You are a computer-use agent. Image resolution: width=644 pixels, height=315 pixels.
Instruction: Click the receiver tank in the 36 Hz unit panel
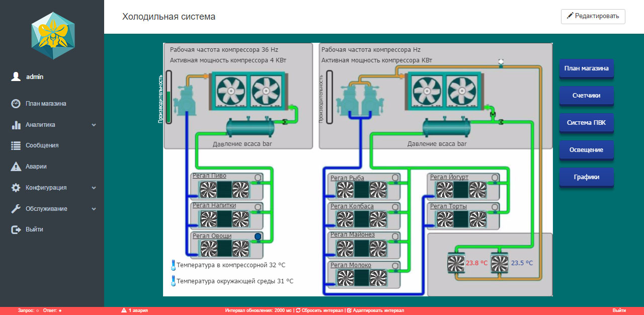coord(250,127)
